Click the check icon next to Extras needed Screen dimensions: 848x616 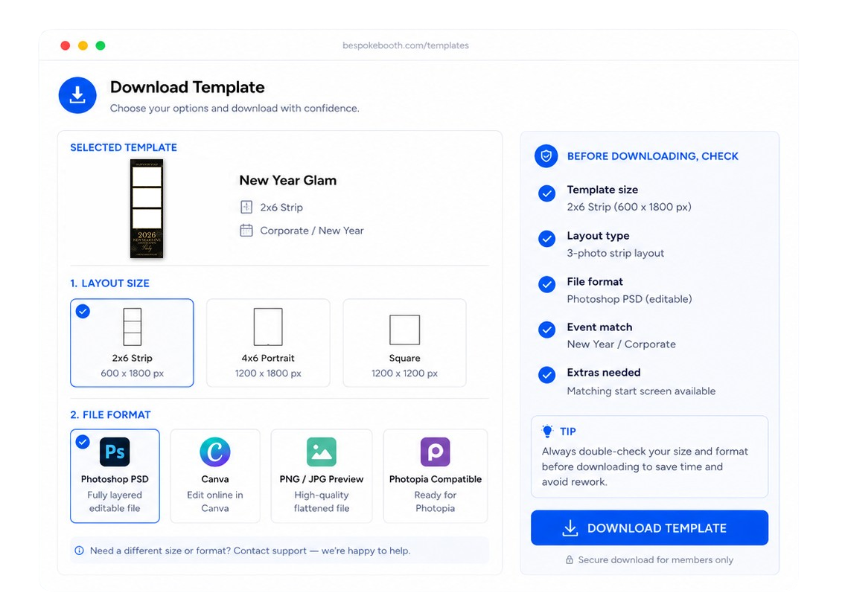click(x=546, y=375)
